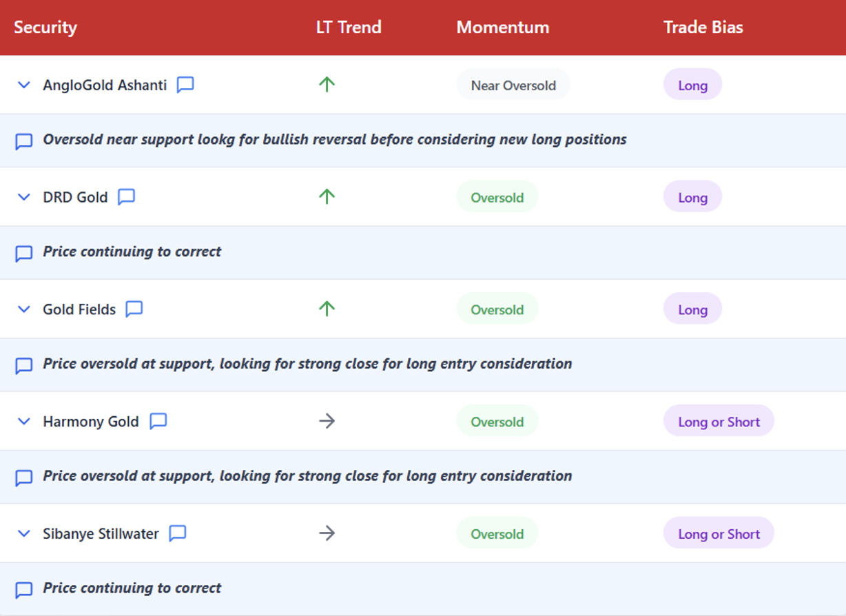Collapse the AngloGold Ashanti row chevron
The image size is (846, 616).
[24, 85]
